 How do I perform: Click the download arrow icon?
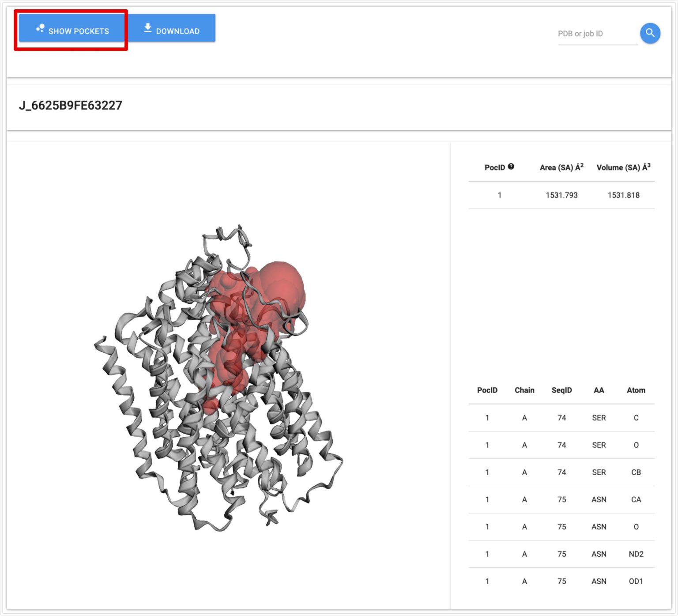[147, 28]
